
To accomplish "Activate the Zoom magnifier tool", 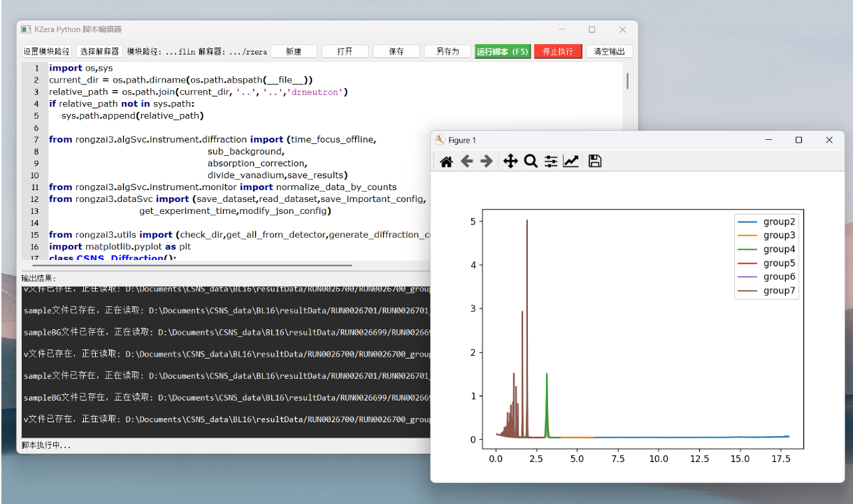I will tap(531, 161).
